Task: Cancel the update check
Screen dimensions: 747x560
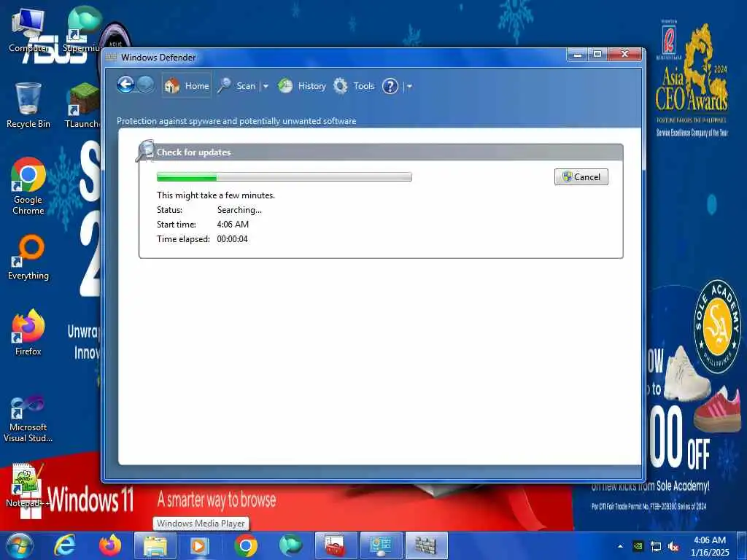Action: pos(581,176)
